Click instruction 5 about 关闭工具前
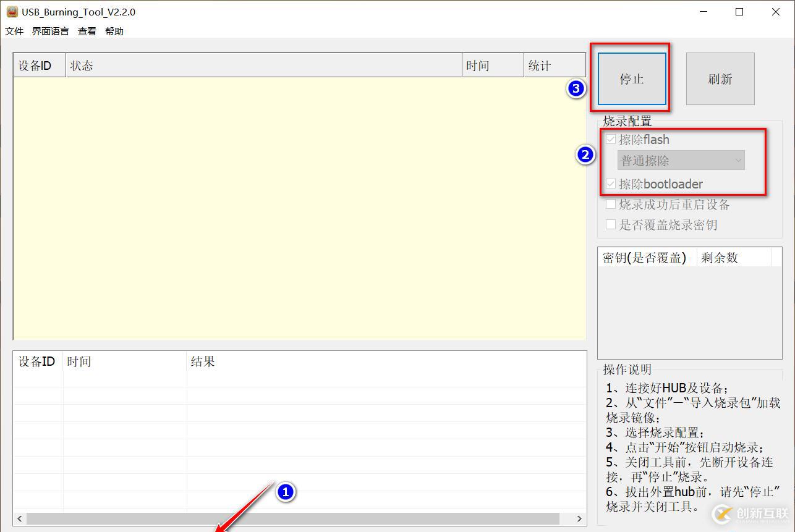 [689, 470]
